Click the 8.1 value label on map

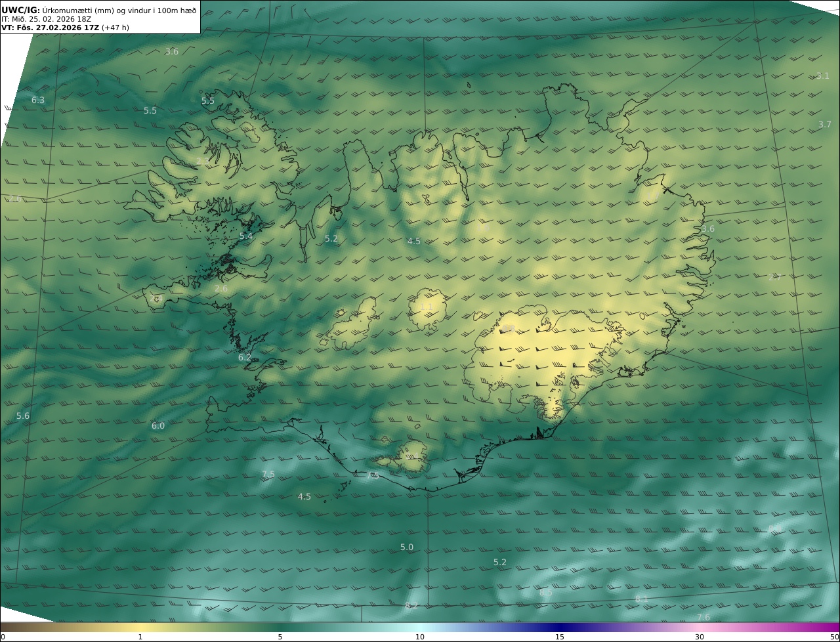642,599
